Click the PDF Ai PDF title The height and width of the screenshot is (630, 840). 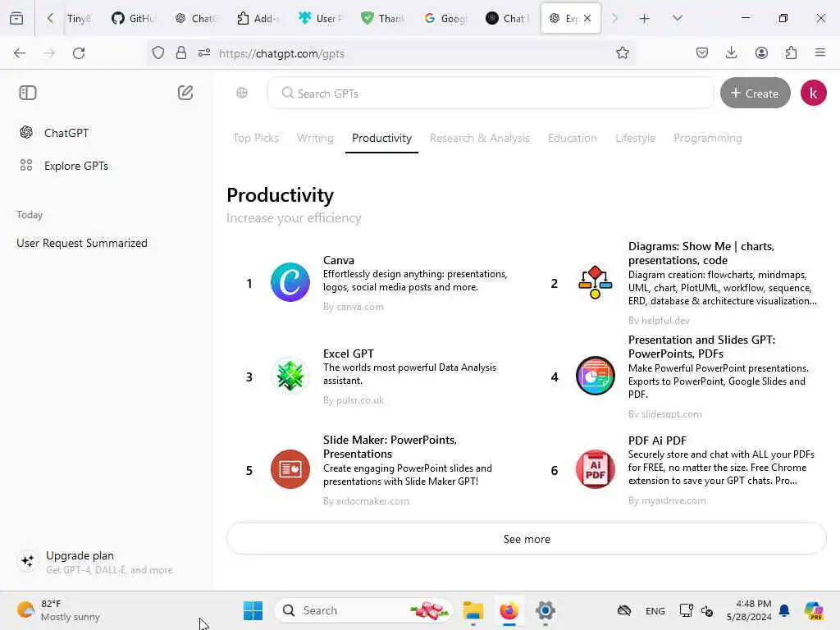point(657,441)
